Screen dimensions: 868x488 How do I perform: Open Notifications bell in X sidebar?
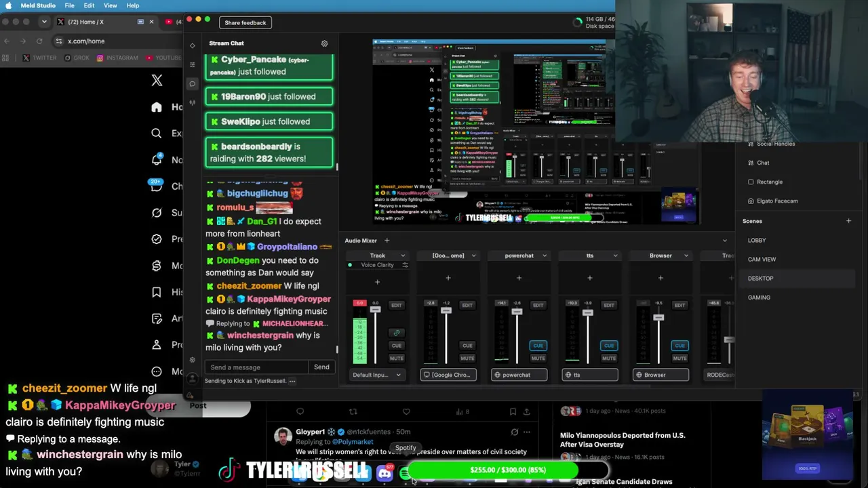[157, 160]
